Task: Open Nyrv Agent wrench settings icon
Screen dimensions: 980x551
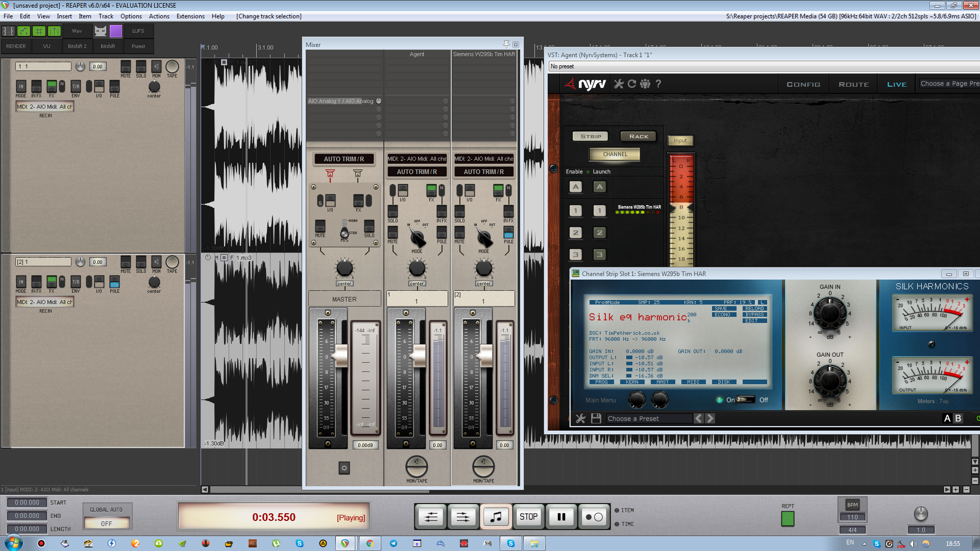Action: click(x=619, y=84)
